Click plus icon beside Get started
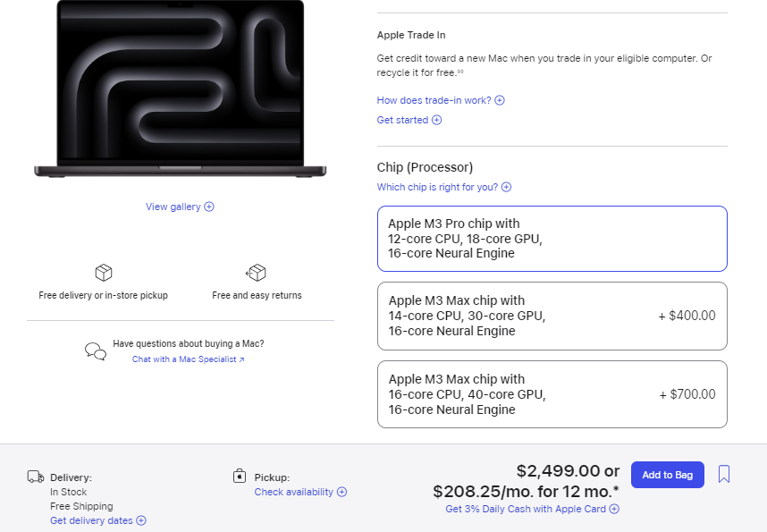This screenshot has height=532, width=767. (437, 120)
